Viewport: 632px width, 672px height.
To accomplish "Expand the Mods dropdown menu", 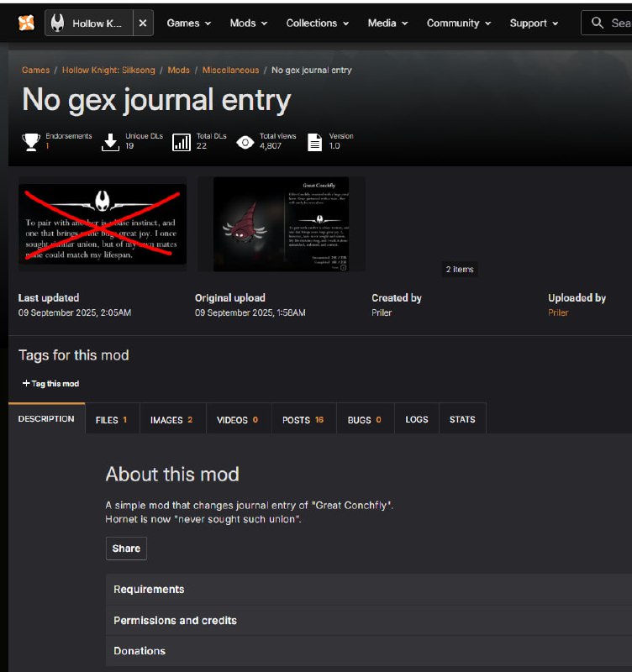I will click(248, 24).
